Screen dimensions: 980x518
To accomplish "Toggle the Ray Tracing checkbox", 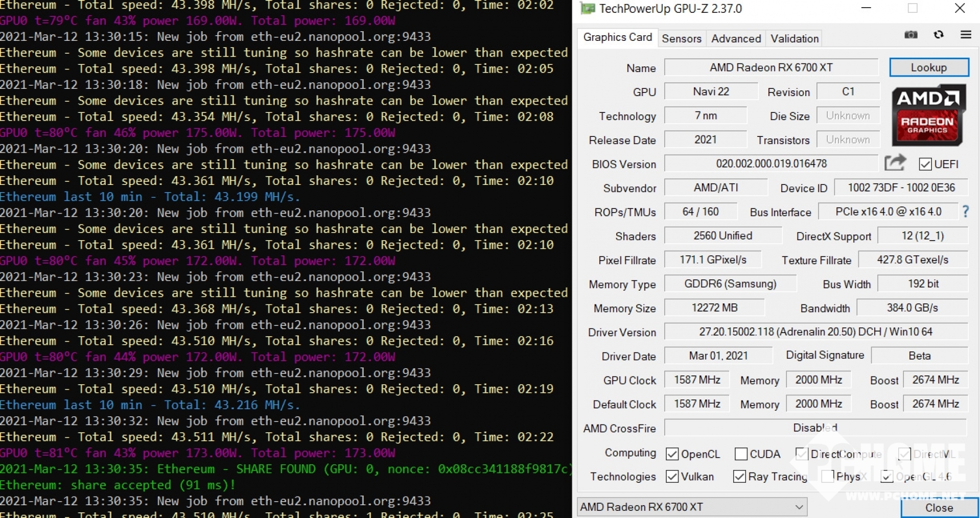I will tap(739, 477).
